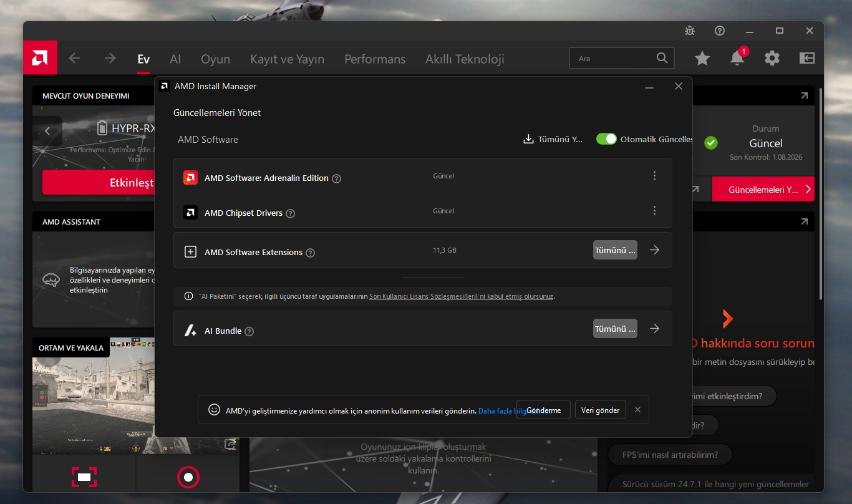Click Tümünü Y... download all text

tap(560, 139)
